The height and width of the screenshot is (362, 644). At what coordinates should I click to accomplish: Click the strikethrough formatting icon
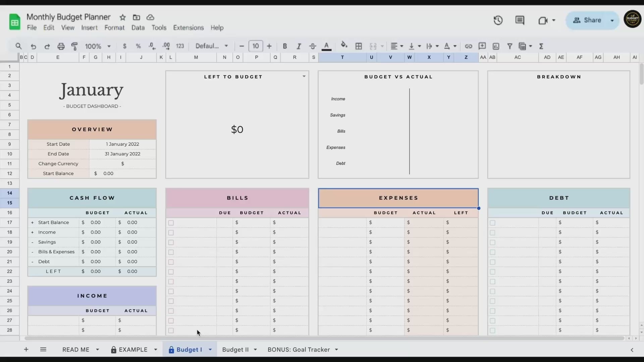click(312, 46)
